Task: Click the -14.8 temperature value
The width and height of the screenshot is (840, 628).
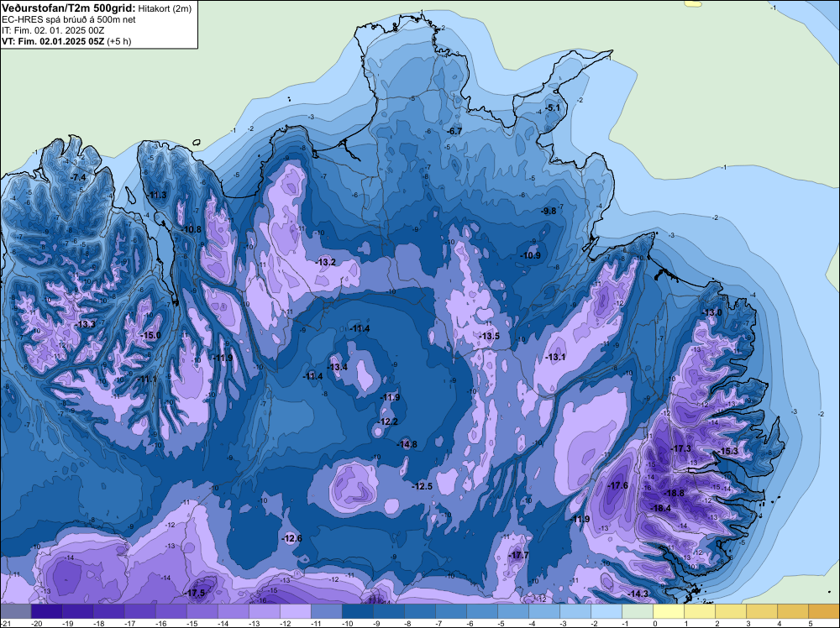Action: click(406, 444)
